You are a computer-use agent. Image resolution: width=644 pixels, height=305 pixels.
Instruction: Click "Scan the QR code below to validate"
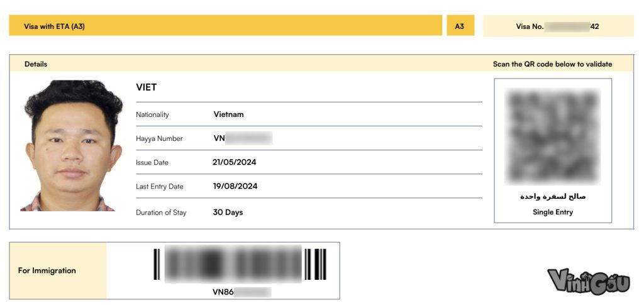(552, 64)
